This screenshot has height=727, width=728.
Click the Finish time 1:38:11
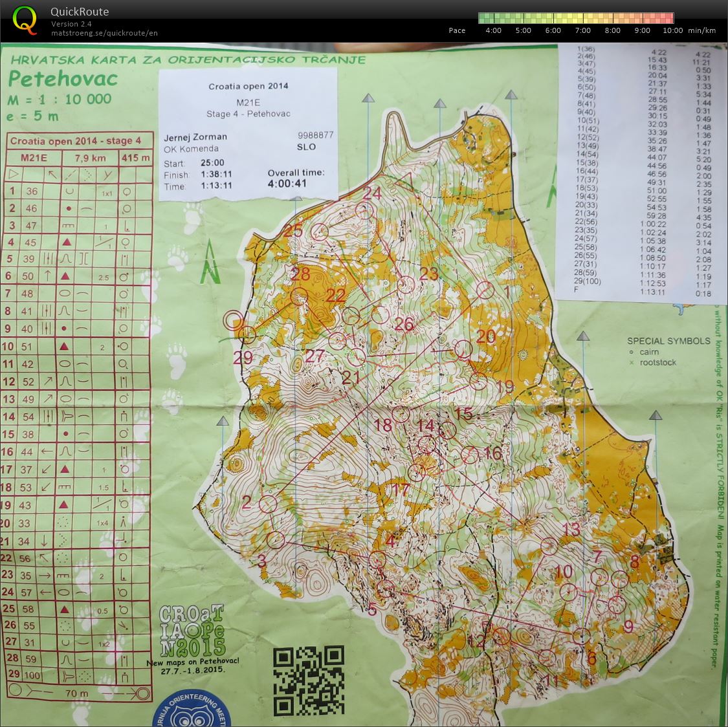point(216,175)
